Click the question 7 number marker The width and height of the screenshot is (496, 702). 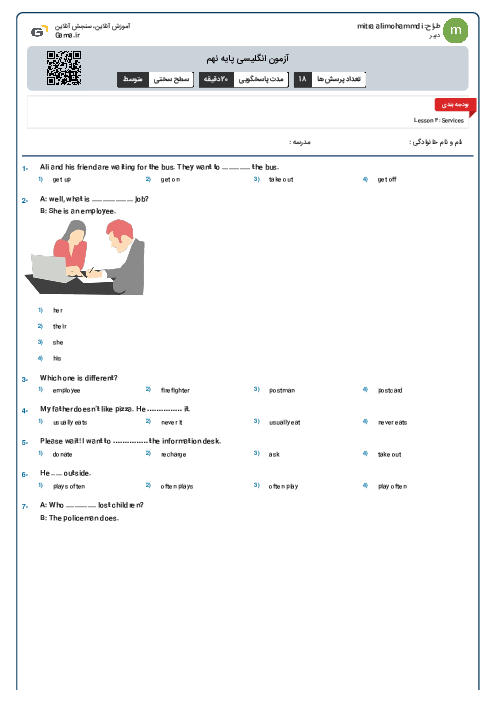click(x=25, y=506)
